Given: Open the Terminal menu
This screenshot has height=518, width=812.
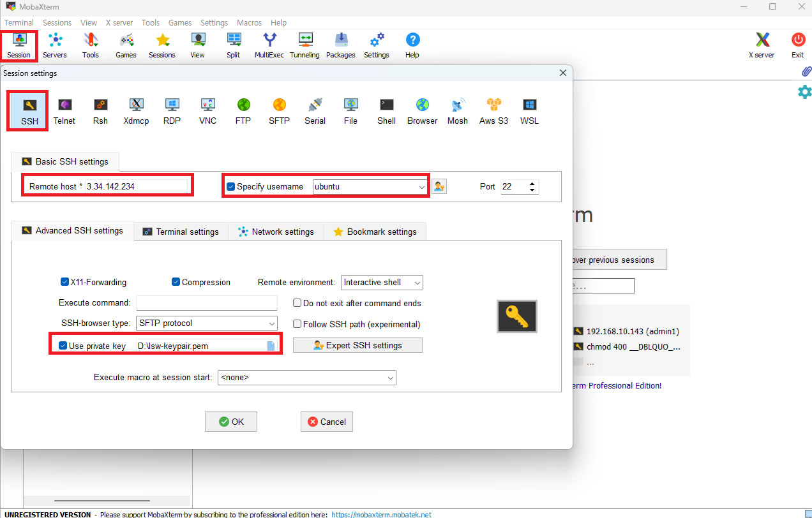Looking at the screenshot, I should coord(19,22).
